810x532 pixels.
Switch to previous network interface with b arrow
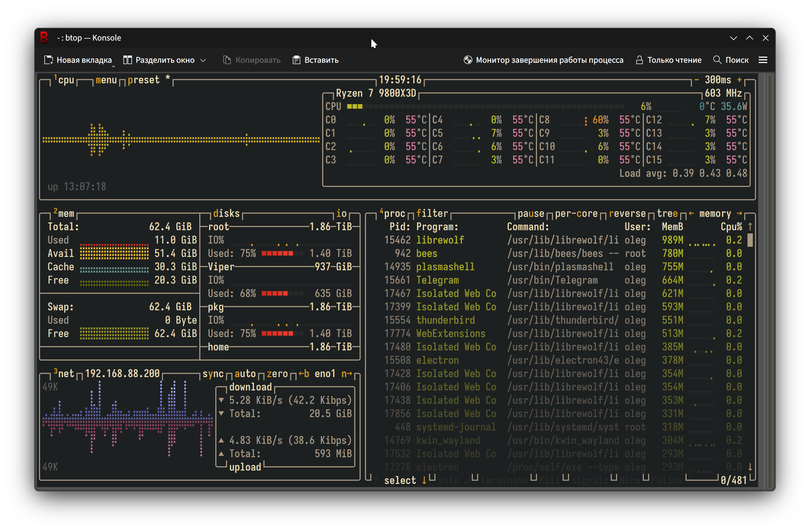point(304,374)
